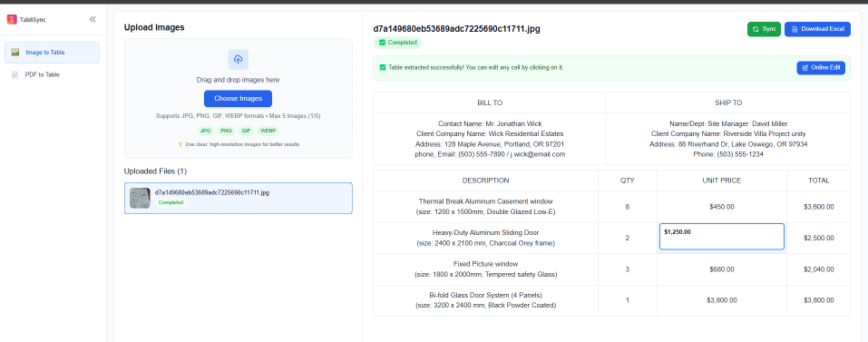Click the quantity 8 cell
868x342 pixels.
click(628, 207)
